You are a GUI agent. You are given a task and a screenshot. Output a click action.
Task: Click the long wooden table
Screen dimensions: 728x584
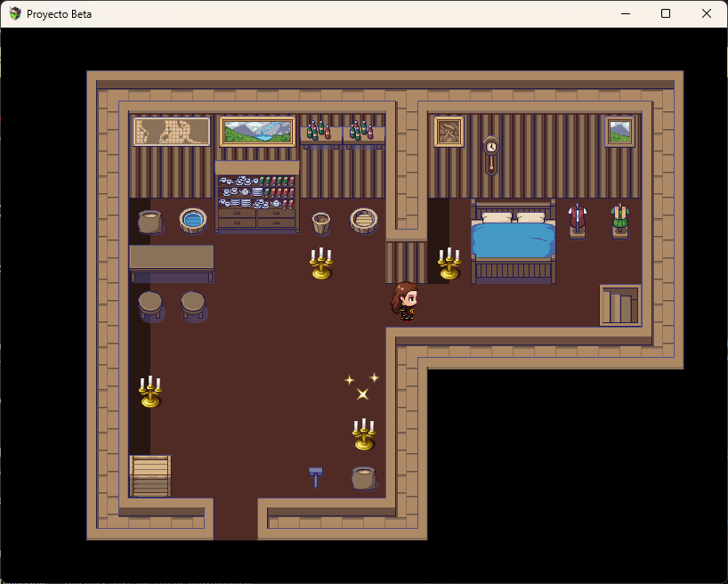(x=172, y=264)
